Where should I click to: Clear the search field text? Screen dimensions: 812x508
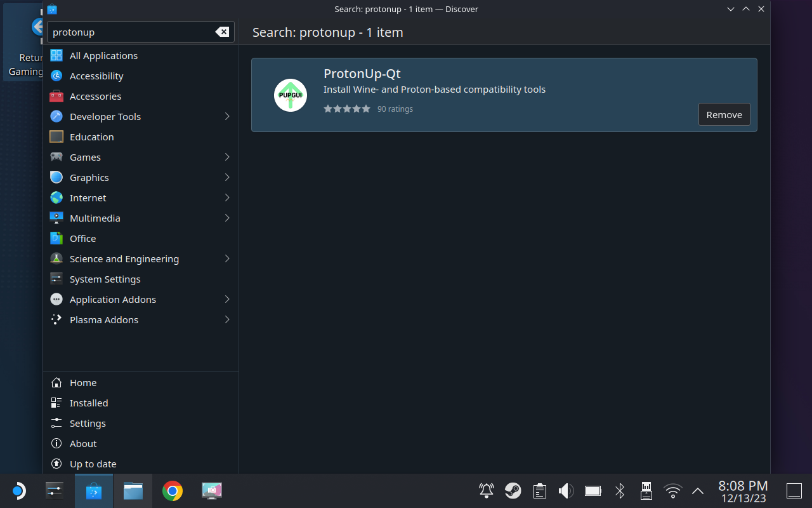coord(222,32)
